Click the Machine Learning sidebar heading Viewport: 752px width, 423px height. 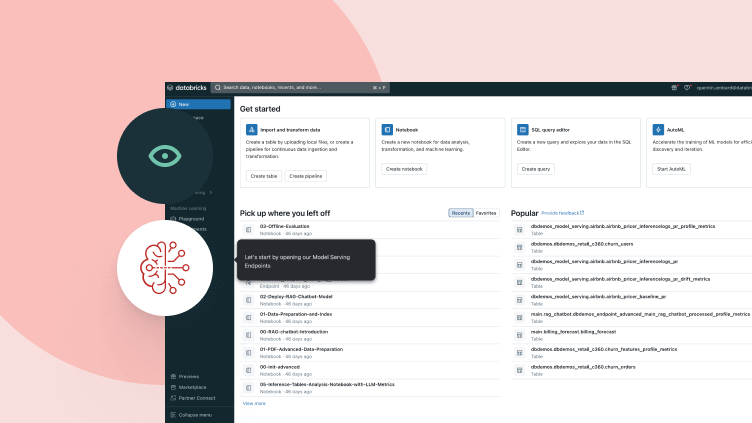pyautogui.click(x=188, y=209)
